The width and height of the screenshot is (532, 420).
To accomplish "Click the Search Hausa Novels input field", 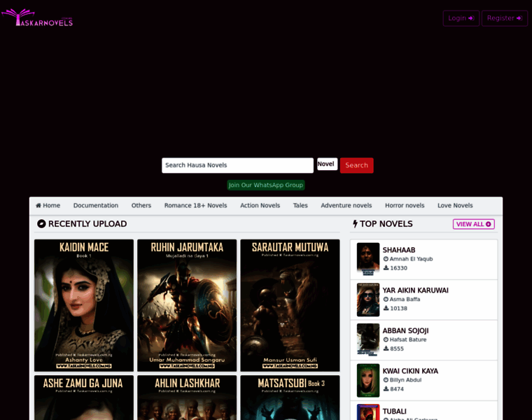I will pos(237,165).
